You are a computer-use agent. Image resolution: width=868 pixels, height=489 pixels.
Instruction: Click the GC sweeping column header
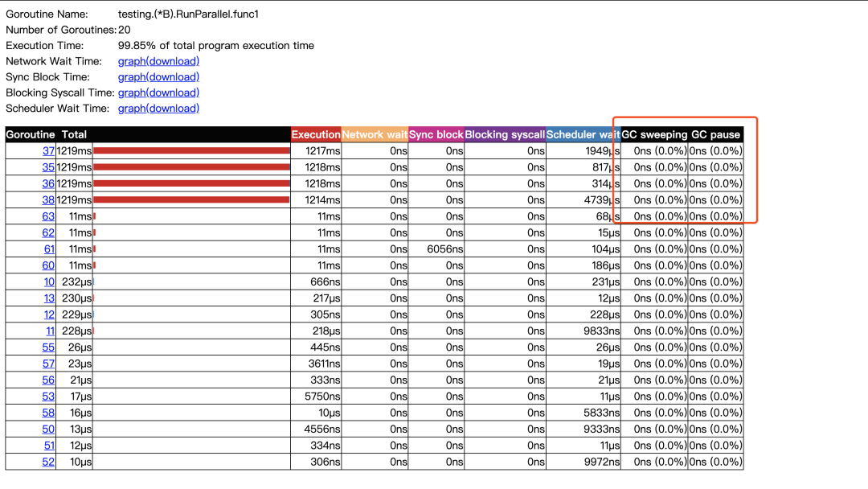click(x=654, y=134)
